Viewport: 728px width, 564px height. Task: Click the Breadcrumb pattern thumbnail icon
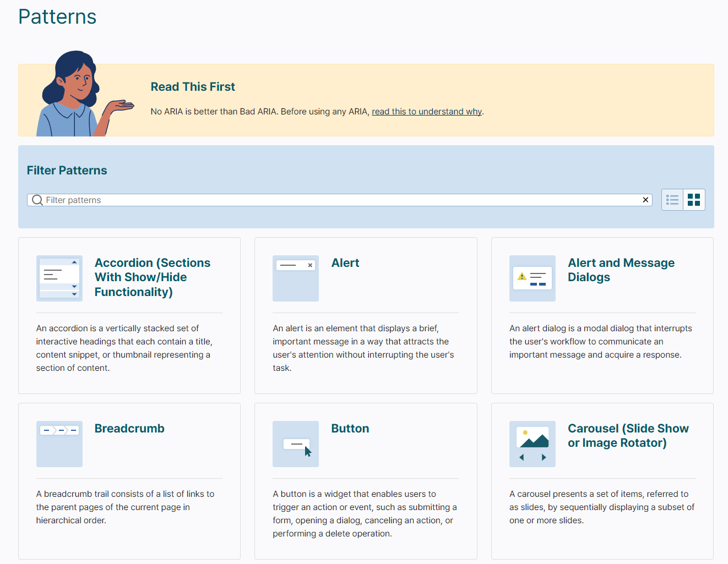pyautogui.click(x=59, y=443)
